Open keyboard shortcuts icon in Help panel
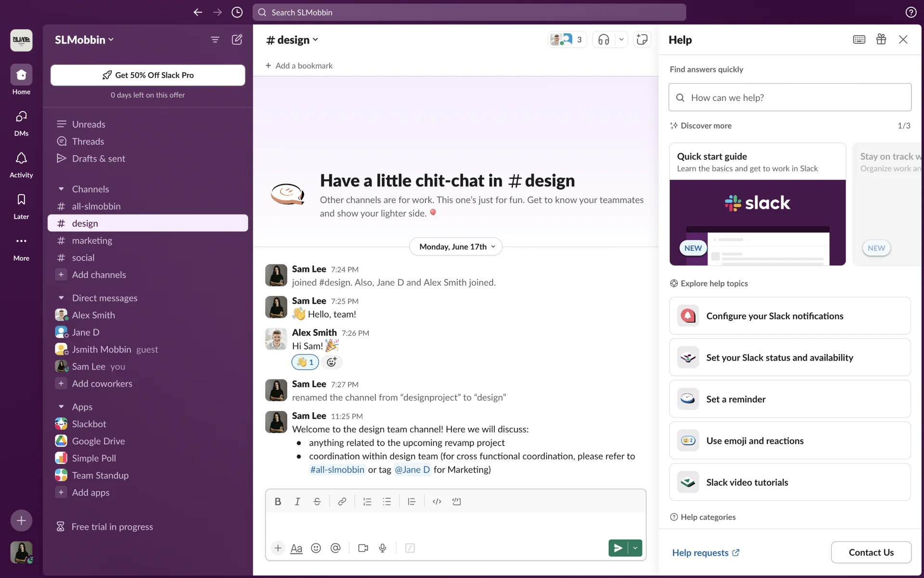The height and width of the screenshot is (578, 924). tap(859, 39)
